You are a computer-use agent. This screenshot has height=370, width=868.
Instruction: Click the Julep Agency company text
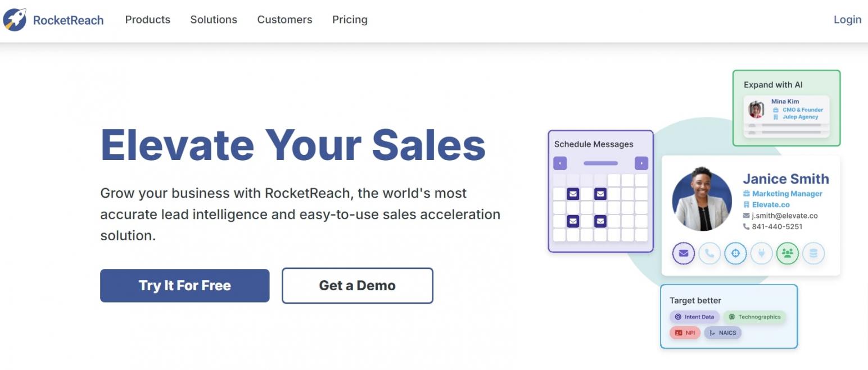point(801,117)
